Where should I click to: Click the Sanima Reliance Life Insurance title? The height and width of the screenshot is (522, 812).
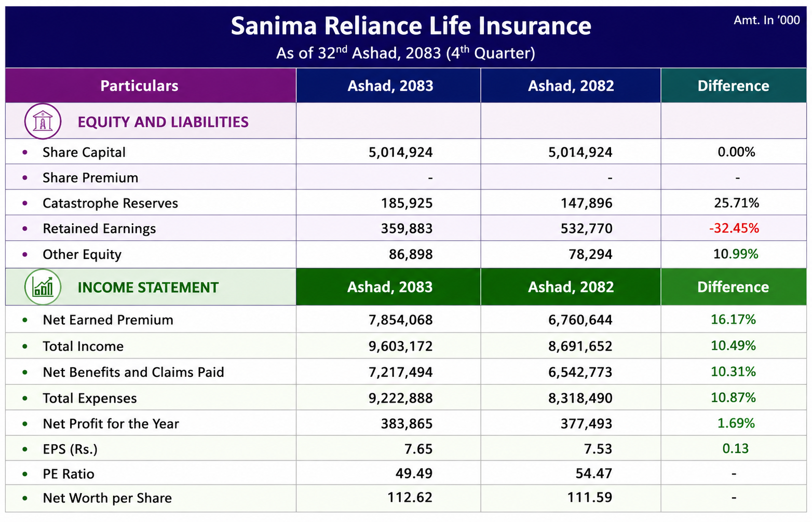coord(411,26)
